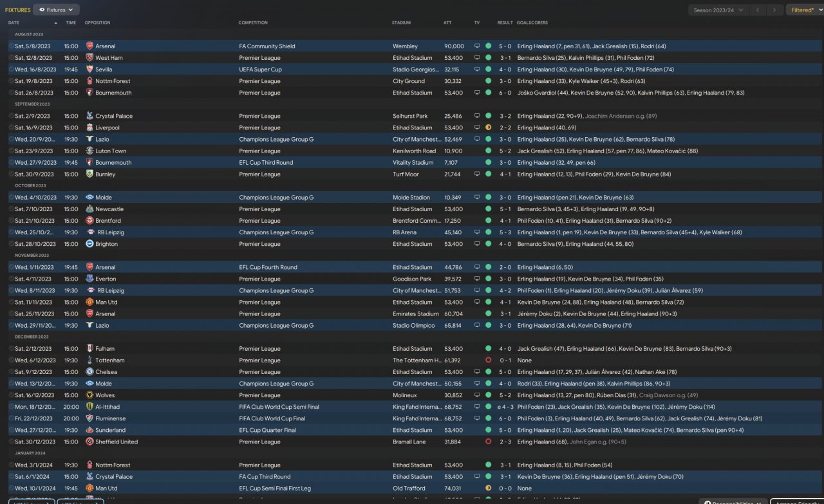Toggle tick circle for Sat, 25/11/2023 fixture
The height and width of the screenshot is (504, 824).
coord(12,313)
